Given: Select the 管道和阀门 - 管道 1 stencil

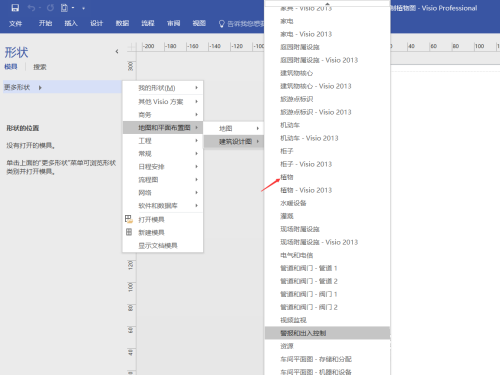Looking at the screenshot, I should (327, 268).
